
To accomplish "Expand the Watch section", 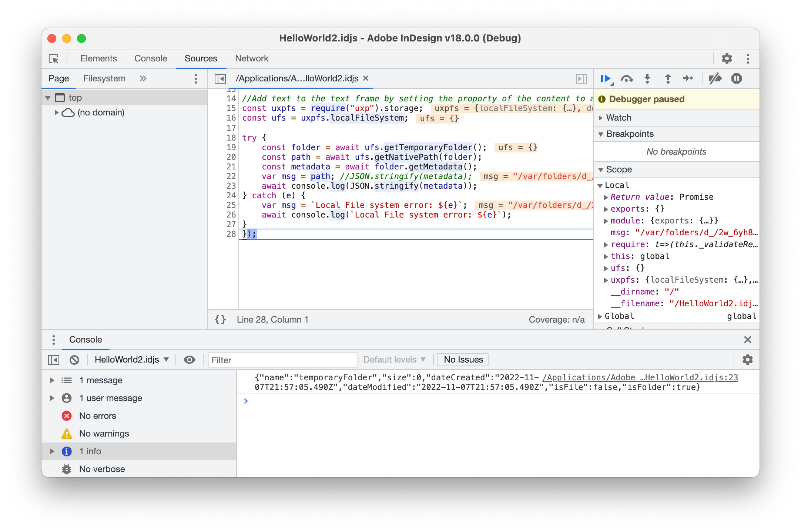I will pos(619,118).
